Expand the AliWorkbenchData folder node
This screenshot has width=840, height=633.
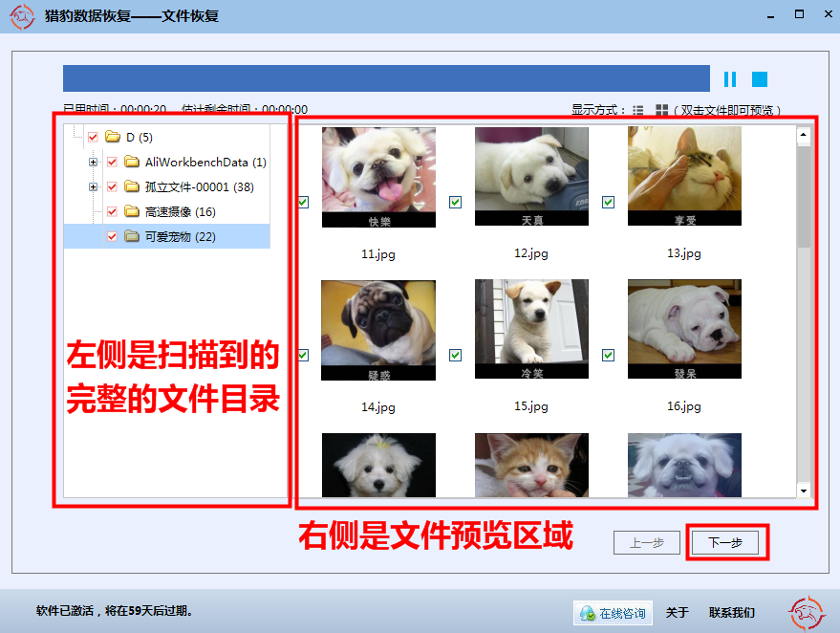93,164
